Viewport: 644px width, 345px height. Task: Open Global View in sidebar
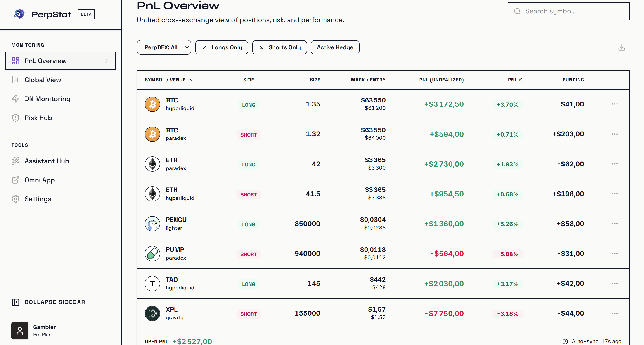(x=43, y=80)
